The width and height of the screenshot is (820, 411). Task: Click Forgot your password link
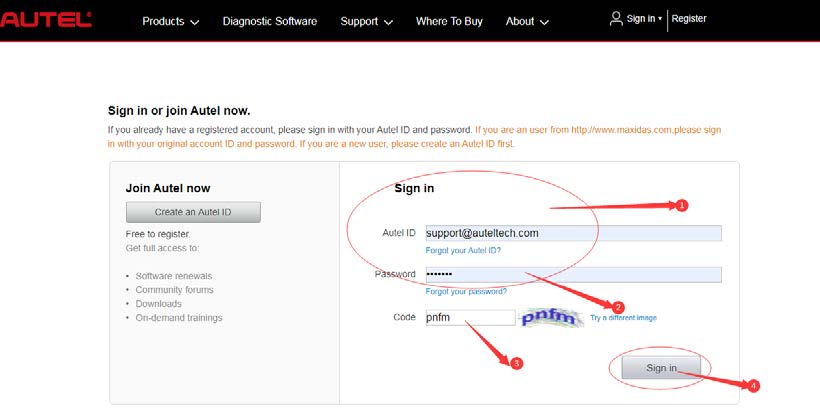click(x=466, y=291)
